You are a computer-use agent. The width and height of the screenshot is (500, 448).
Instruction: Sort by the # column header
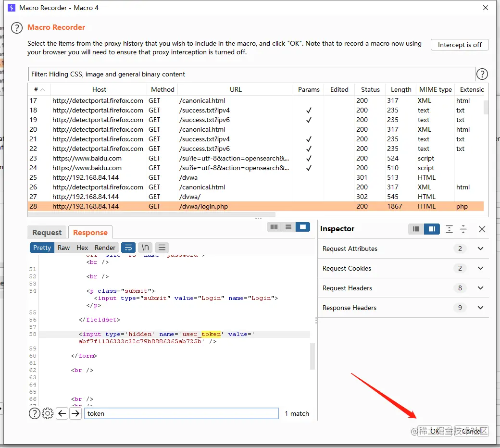[x=39, y=89]
